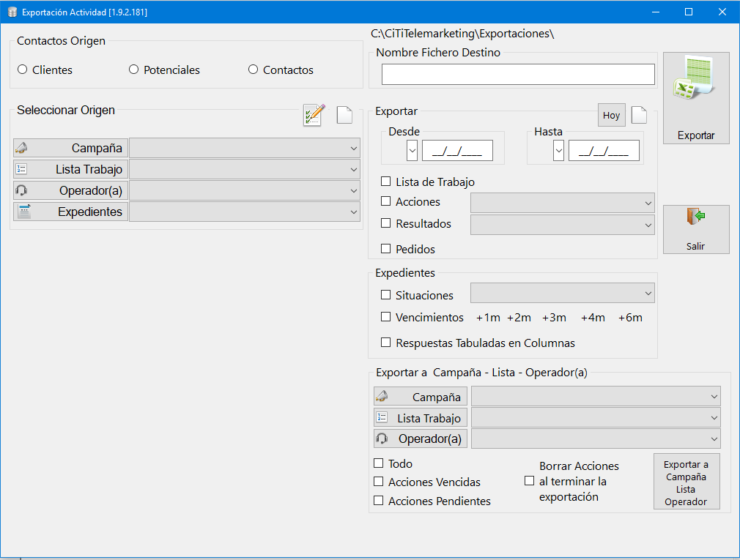This screenshot has height=560, width=740.
Task: Check the Pedidos checkbox
Action: click(x=385, y=248)
